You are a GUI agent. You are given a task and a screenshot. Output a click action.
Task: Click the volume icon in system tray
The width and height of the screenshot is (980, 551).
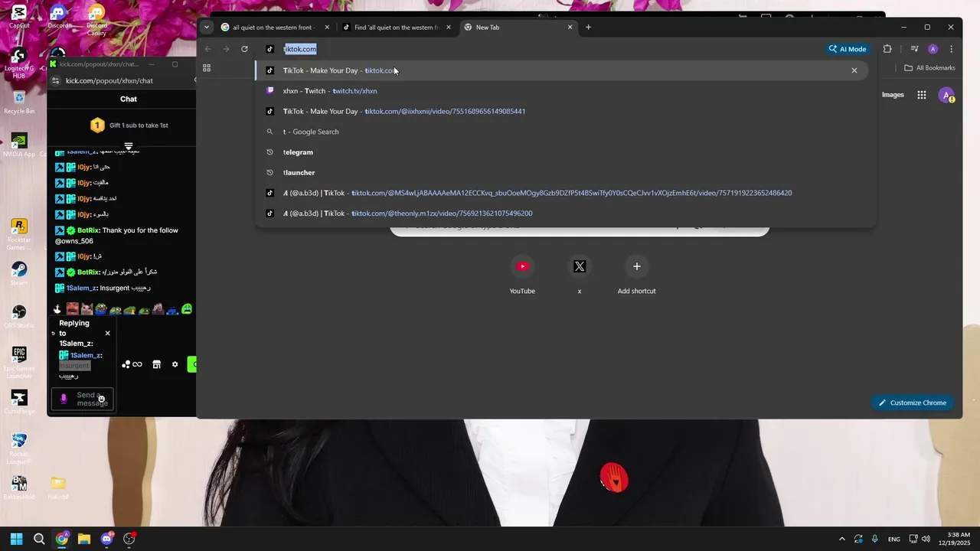click(x=926, y=539)
